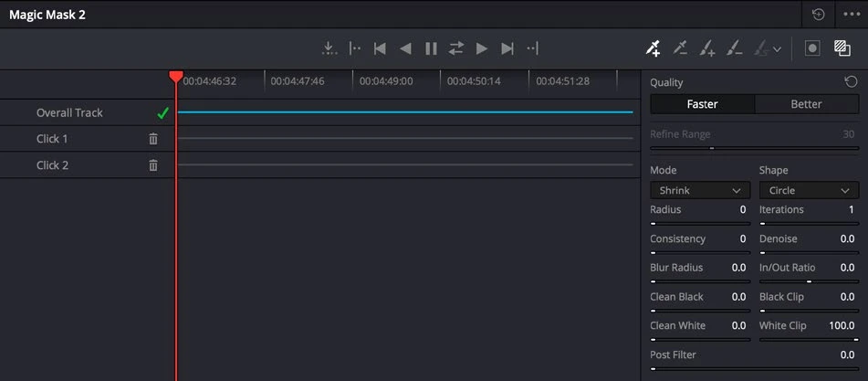Jump to the first frame of tracking
Image resolution: width=868 pixels, height=381 pixels.
pos(380,48)
